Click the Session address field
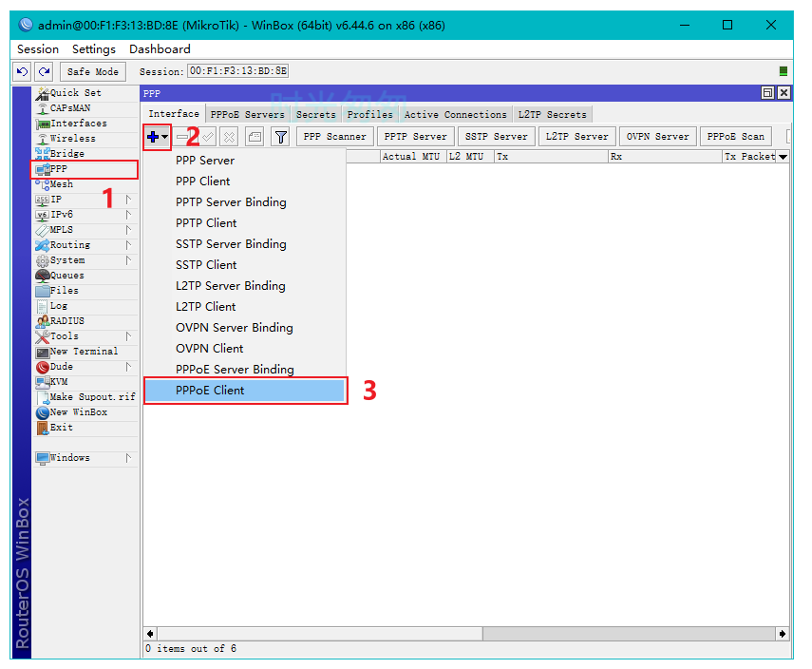 [x=237, y=71]
